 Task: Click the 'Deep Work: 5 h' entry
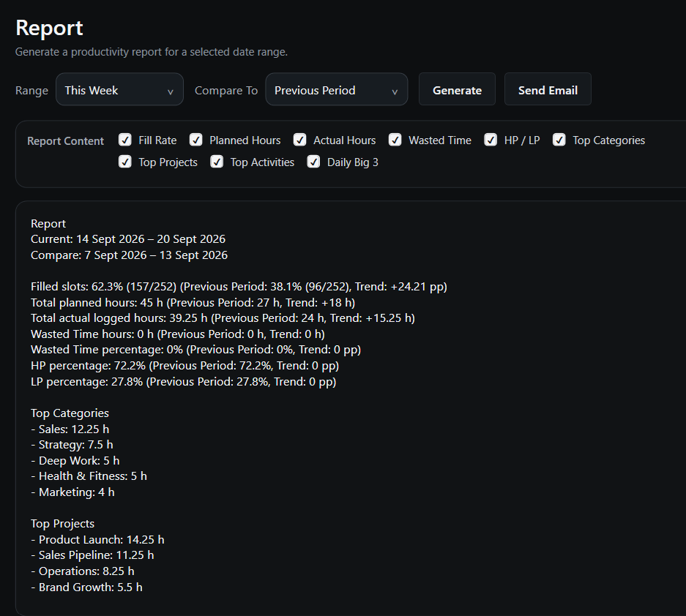point(75,461)
